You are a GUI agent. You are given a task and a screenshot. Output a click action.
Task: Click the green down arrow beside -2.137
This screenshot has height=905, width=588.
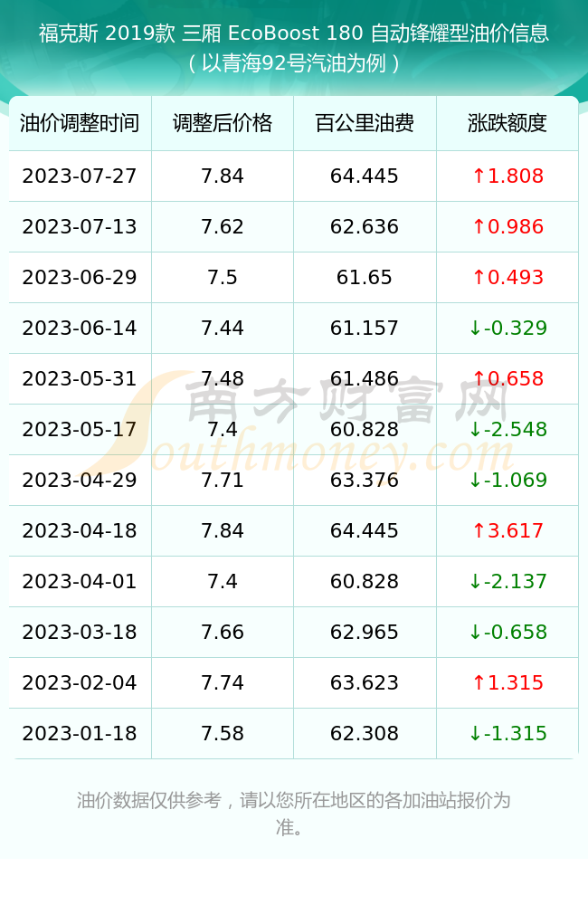tap(475, 582)
